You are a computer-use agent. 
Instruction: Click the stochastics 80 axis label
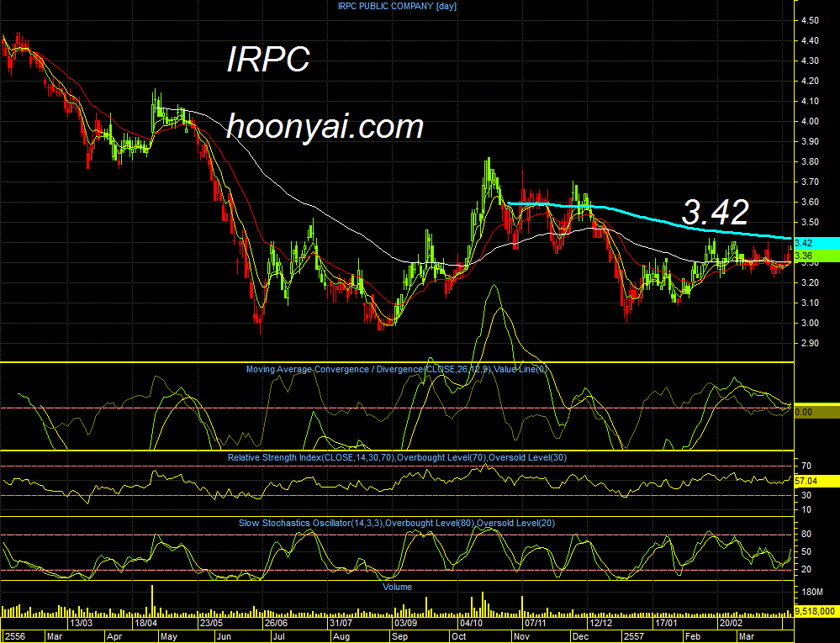[x=806, y=535]
